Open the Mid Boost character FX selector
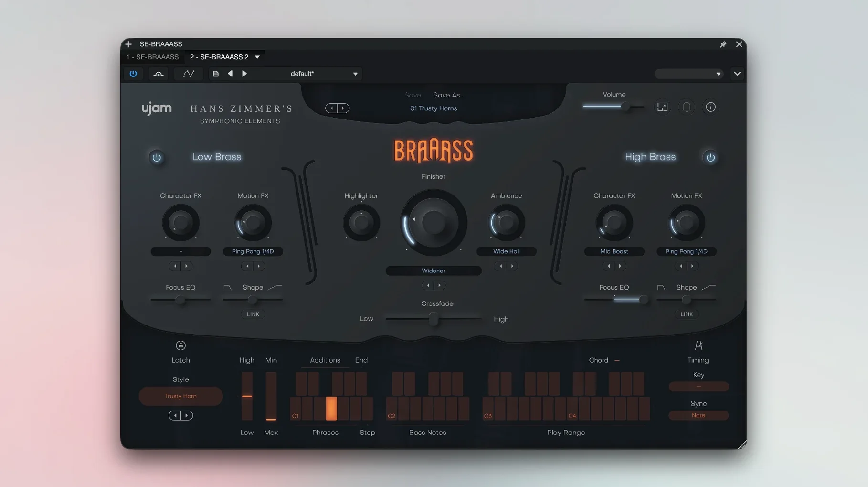This screenshot has width=868, height=487. pyautogui.click(x=614, y=251)
